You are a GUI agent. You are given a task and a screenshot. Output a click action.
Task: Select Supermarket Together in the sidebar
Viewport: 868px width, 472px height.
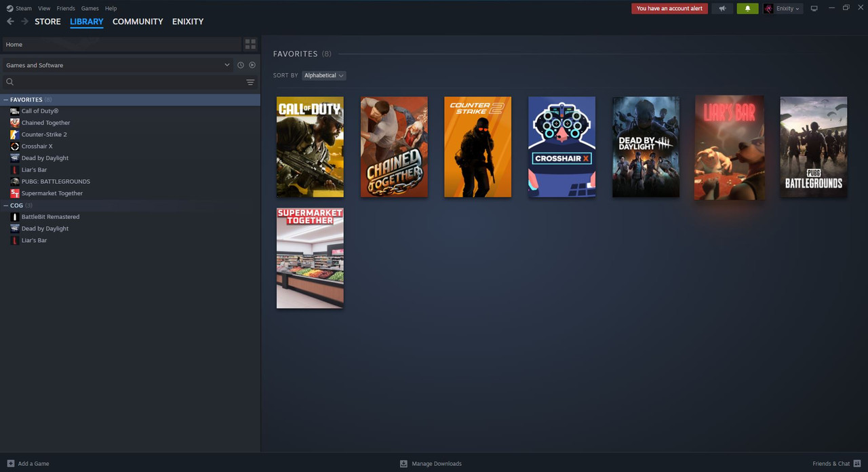[52, 193]
